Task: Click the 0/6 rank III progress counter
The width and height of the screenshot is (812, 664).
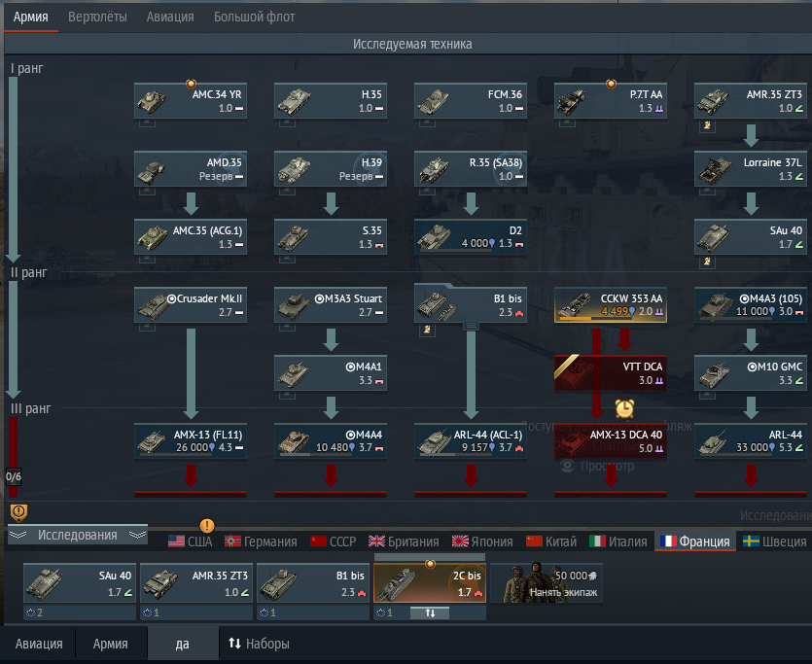Action: click(x=14, y=476)
